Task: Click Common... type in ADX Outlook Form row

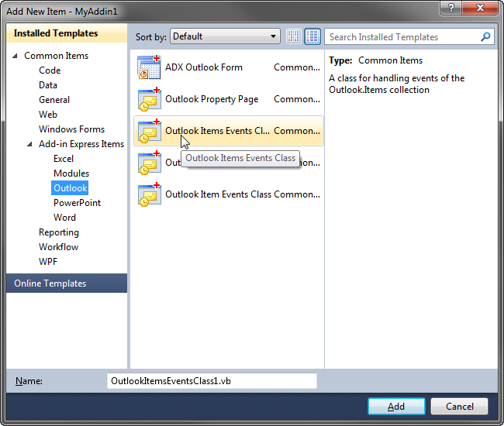Action: pos(297,67)
